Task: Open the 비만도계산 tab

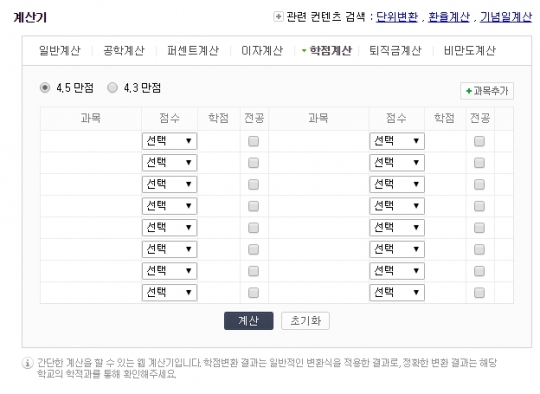Action: coord(469,51)
